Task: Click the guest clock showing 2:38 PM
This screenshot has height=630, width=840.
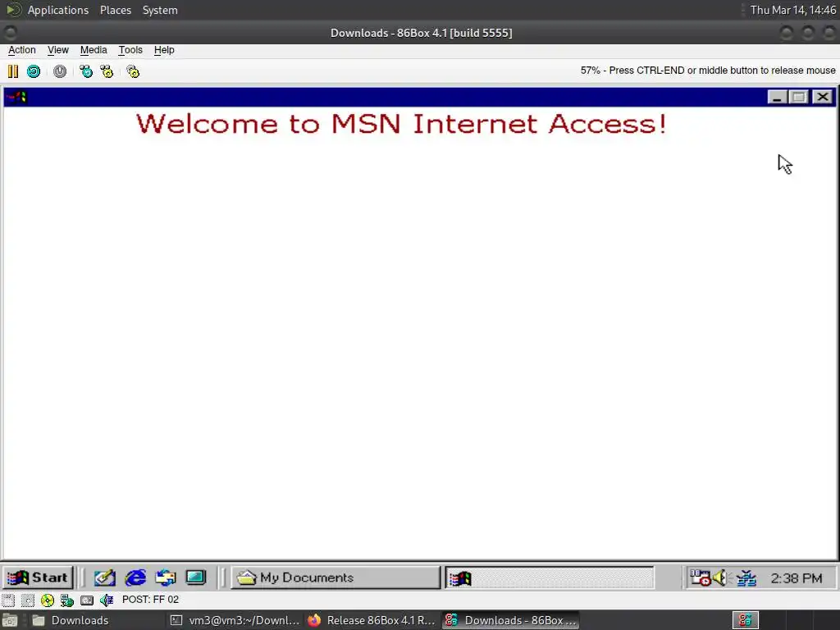Action: point(796,578)
